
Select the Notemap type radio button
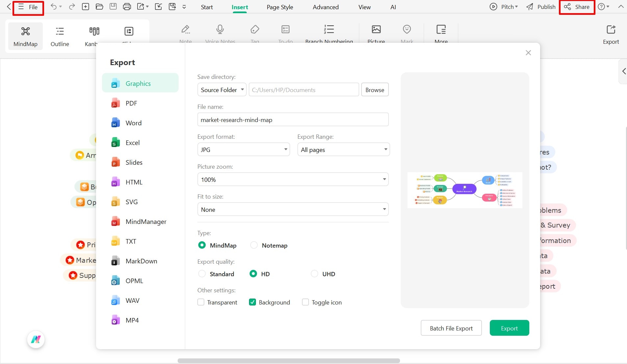point(254,245)
